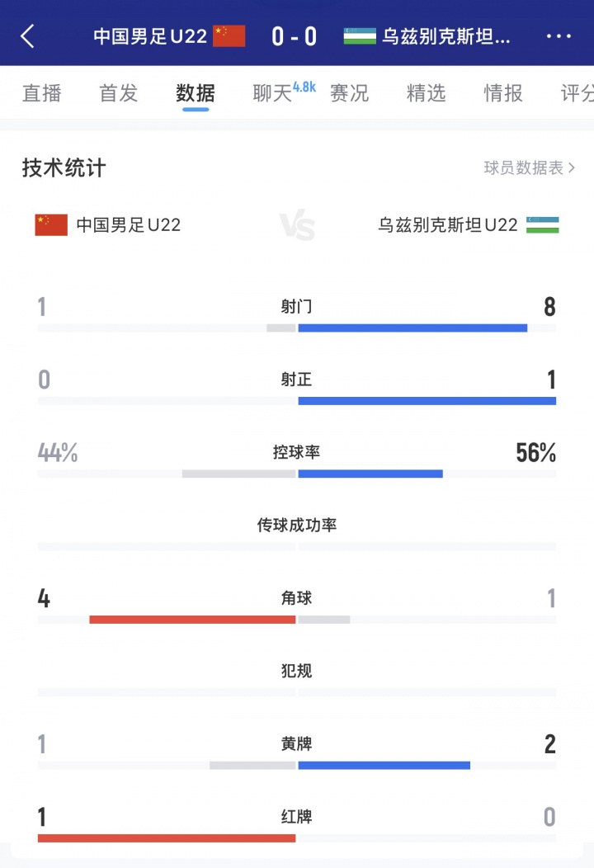Tap the VS icon between teams
Viewport: 594px width, 868px height.
[297, 225]
